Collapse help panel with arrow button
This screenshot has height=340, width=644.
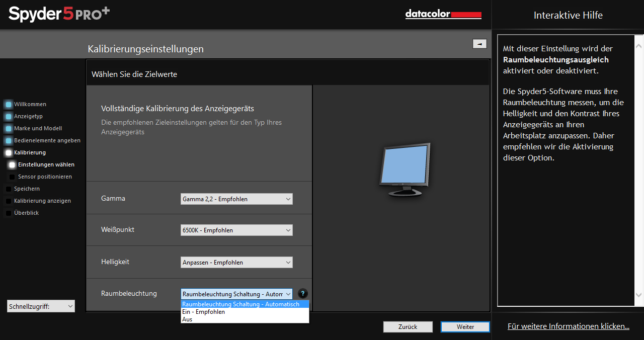tap(479, 44)
